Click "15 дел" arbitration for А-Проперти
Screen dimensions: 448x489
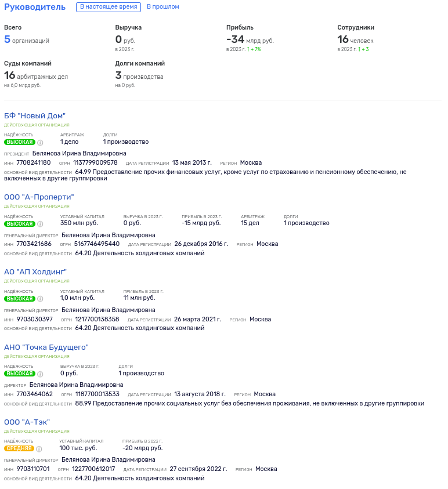[x=250, y=223]
